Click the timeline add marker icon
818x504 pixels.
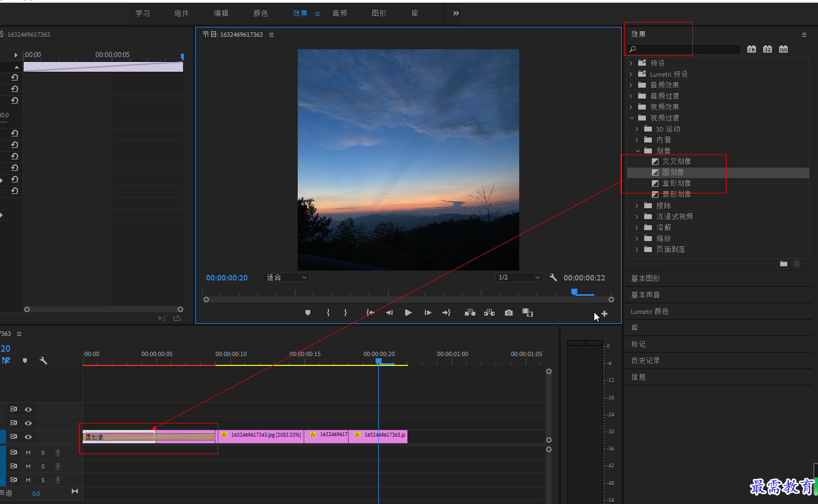click(x=25, y=360)
